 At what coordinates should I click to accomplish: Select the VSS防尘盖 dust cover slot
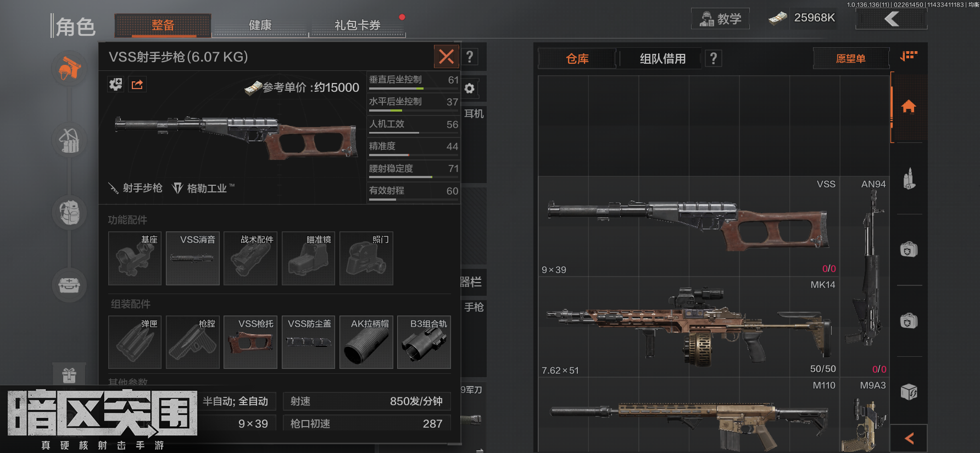pos(308,342)
